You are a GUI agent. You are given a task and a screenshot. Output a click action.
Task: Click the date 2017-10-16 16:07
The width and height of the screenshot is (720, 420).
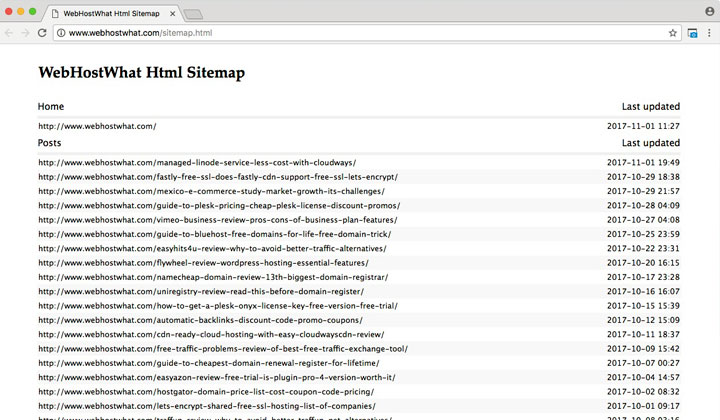point(643,291)
